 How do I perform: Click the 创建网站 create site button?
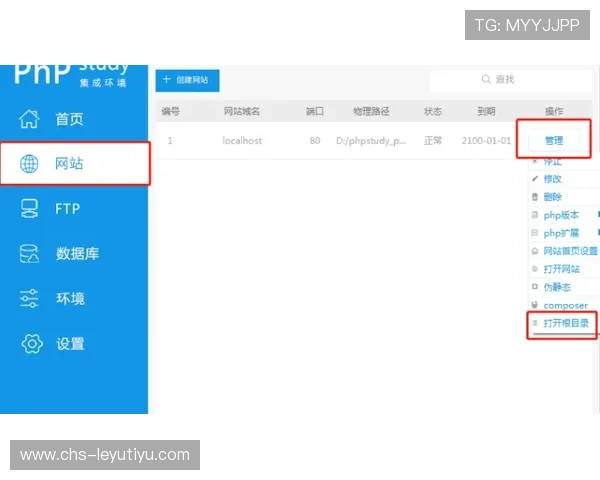[x=188, y=80]
